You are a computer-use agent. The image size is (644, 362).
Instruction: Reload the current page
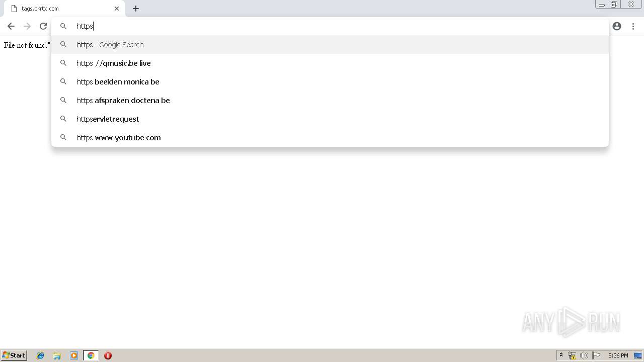43,26
